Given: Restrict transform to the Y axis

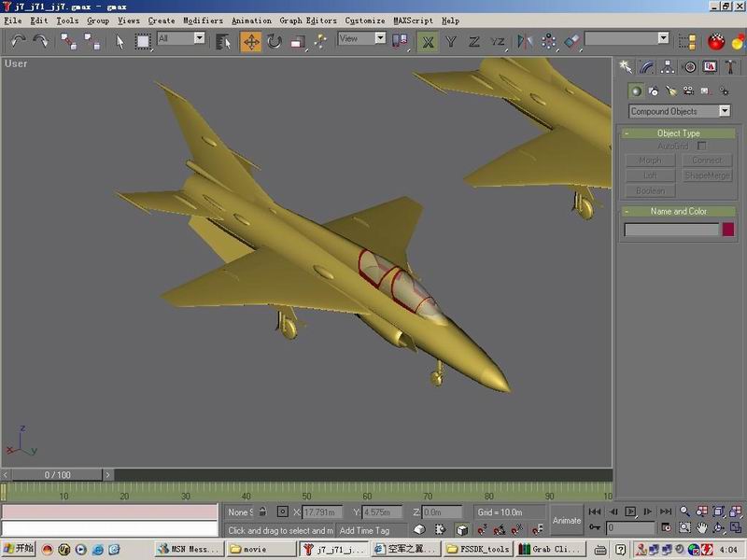Looking at the screenshot, I should click(451, 41).
